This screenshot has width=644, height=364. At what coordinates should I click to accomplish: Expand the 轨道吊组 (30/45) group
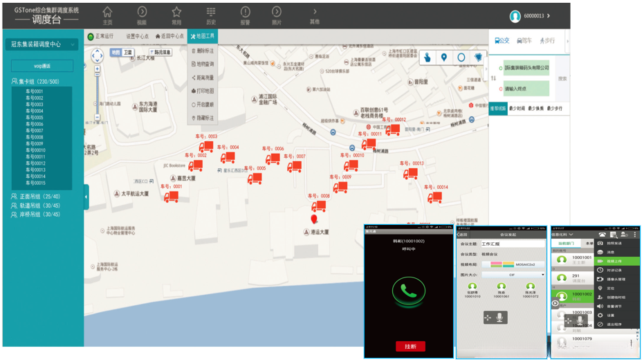point(36,206)
